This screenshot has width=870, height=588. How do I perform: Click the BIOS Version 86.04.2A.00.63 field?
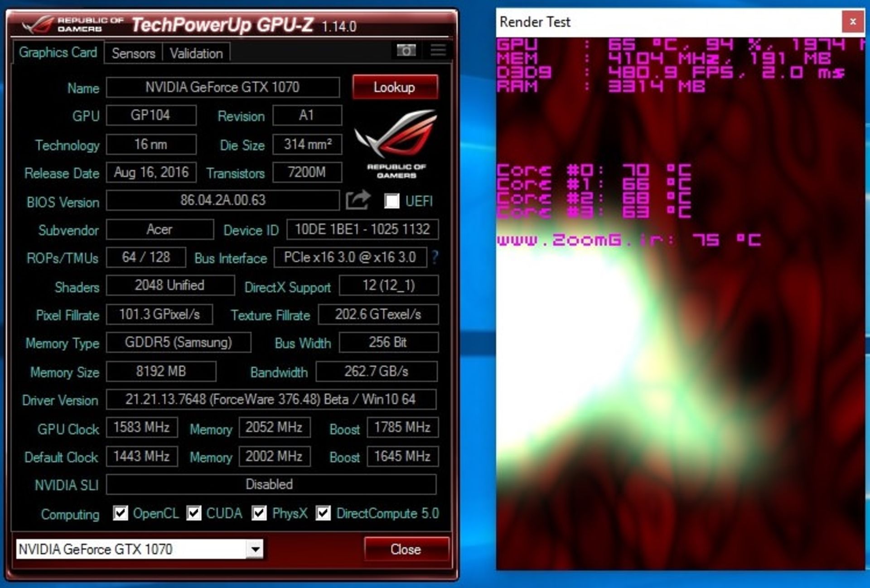point(222,200)
